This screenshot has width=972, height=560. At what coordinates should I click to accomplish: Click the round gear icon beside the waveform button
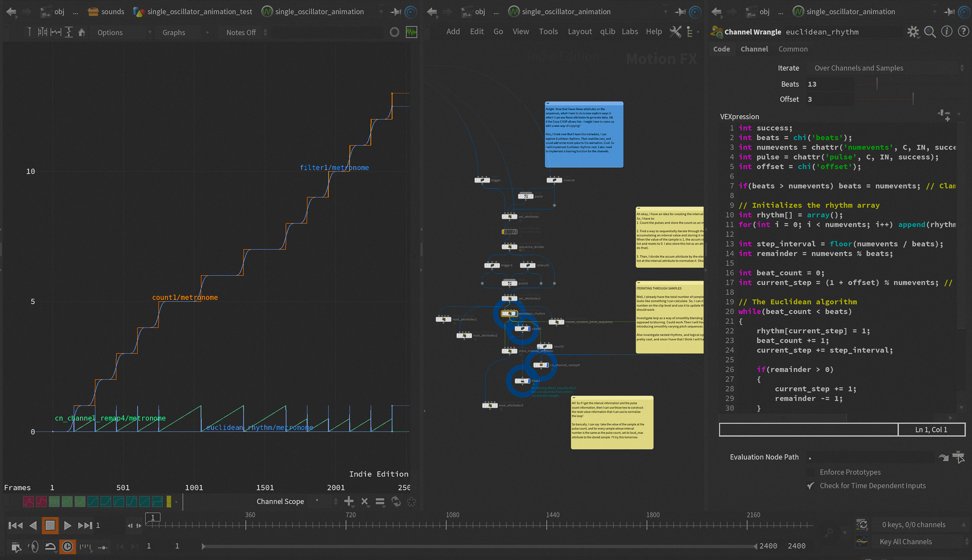point(394,32)
